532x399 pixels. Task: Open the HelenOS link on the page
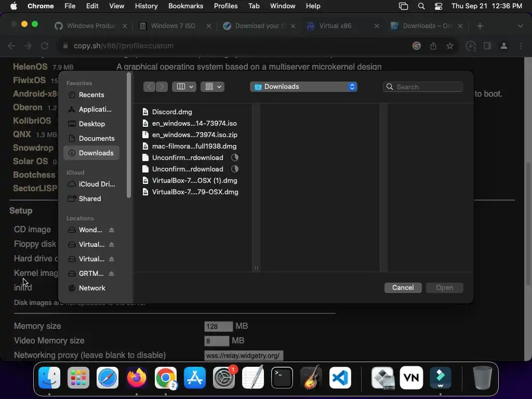(30, 67)
